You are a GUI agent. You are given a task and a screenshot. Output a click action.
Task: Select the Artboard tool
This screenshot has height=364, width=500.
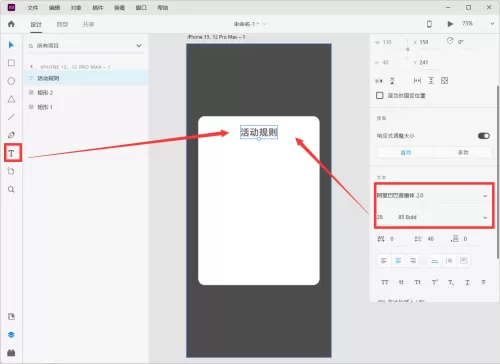coord(11,171)
